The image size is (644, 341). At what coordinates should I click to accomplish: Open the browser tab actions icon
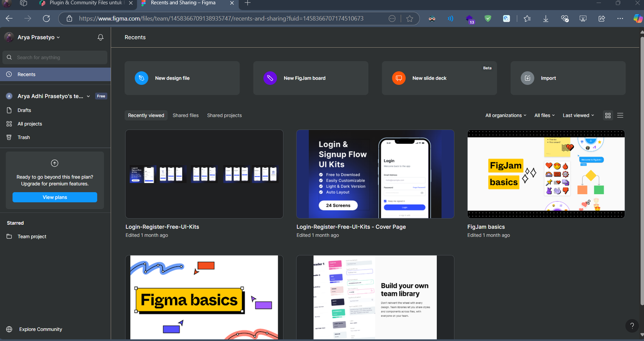24,3
